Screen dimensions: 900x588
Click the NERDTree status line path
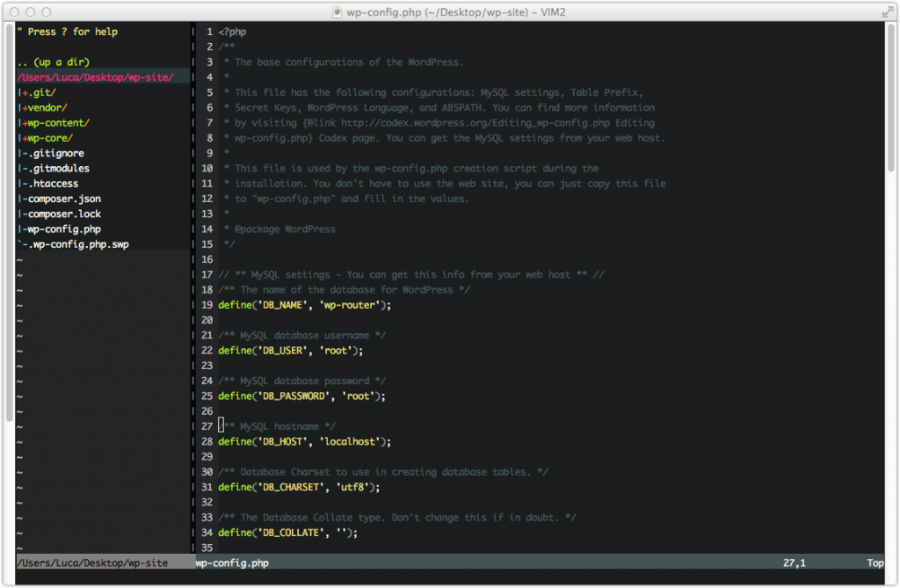93,563
